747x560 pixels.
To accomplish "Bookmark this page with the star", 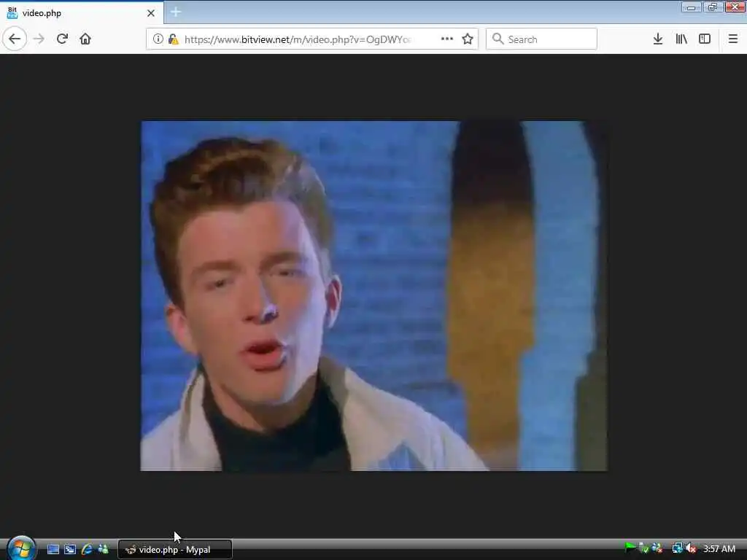I will (468, 39).
